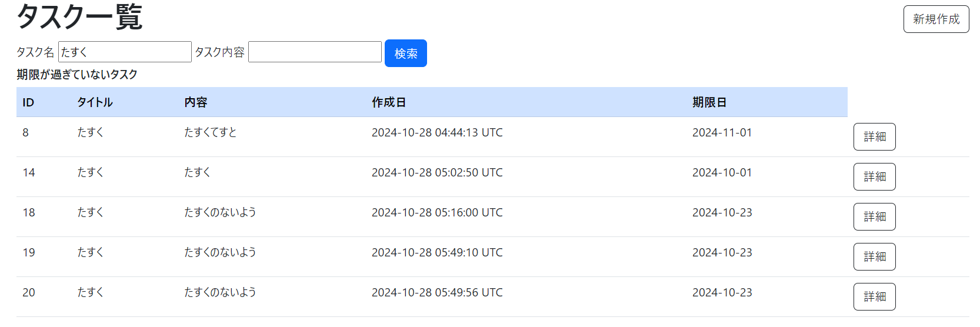Click the blue 検索 button
Viewport: 980px width, 327px height.
click(x=406, y=53)
